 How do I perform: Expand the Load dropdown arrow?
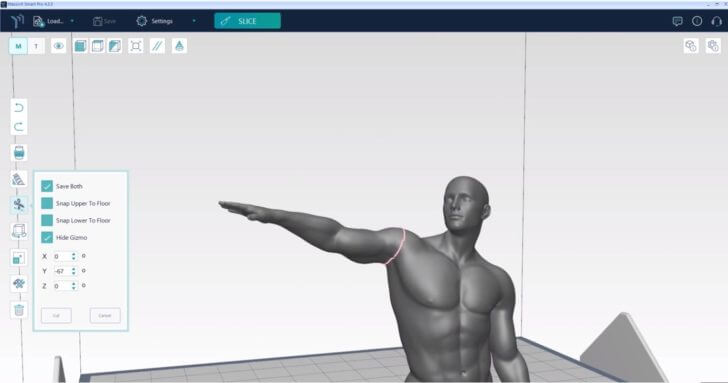(72, 21)
